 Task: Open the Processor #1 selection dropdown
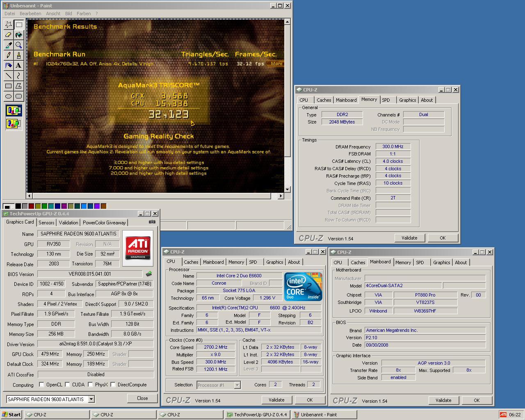pos(237,385)
